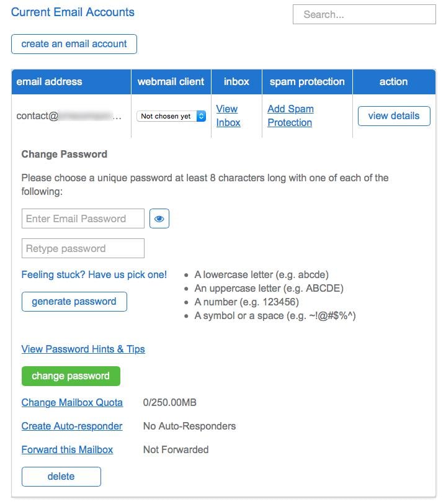Open Forward this Mailbox options
The width and height of the screenshot is (446, 504).
(x=68, y=449)
